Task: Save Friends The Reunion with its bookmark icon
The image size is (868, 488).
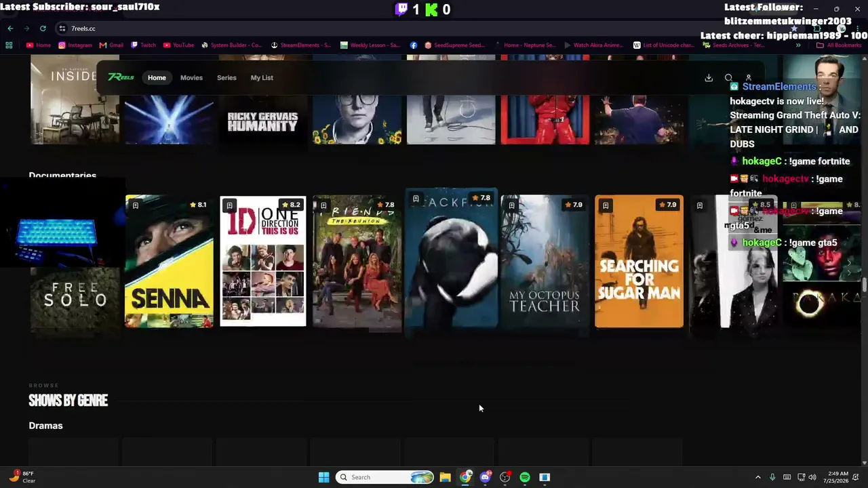Action: coord(323,205)
